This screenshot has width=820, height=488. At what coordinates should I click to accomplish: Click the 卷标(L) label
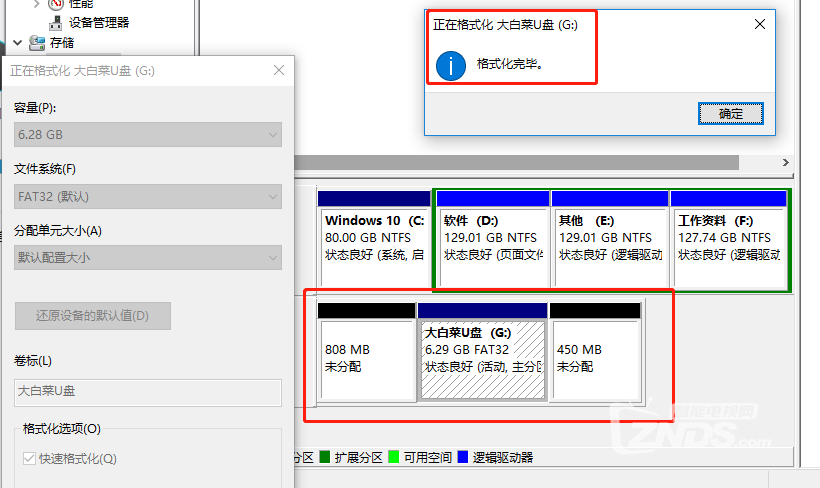pos(33,361)
